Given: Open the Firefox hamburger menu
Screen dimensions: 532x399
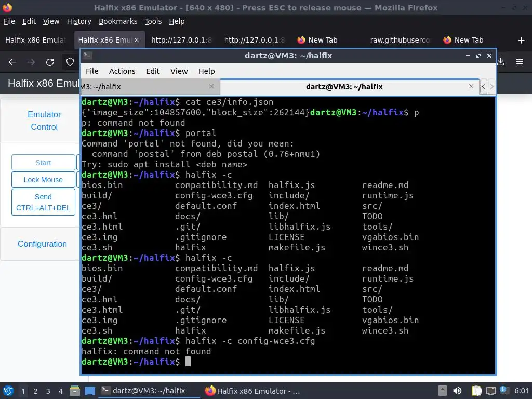Looking at the screenshot, I should pos(520,62).
